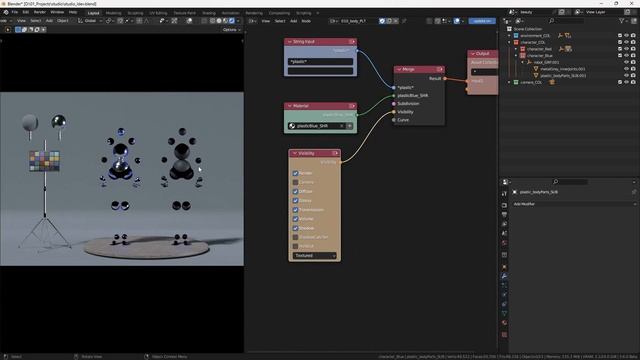Toggle viewport eye for environment_COL
Viewport: 640px width, 360px height.
(x=627, y=36)
